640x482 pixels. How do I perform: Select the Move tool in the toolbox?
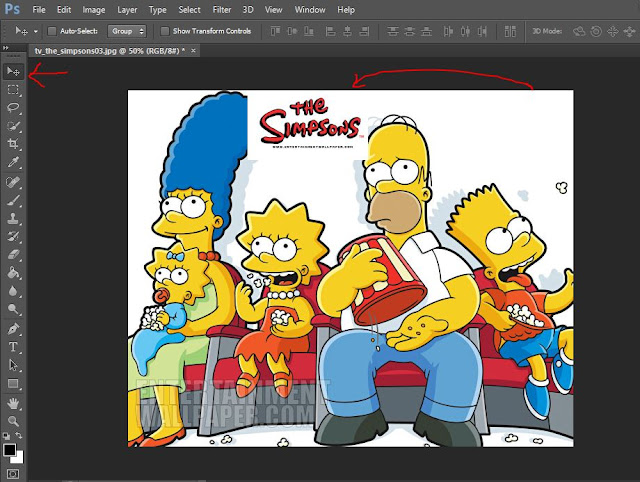pos(13,72)
